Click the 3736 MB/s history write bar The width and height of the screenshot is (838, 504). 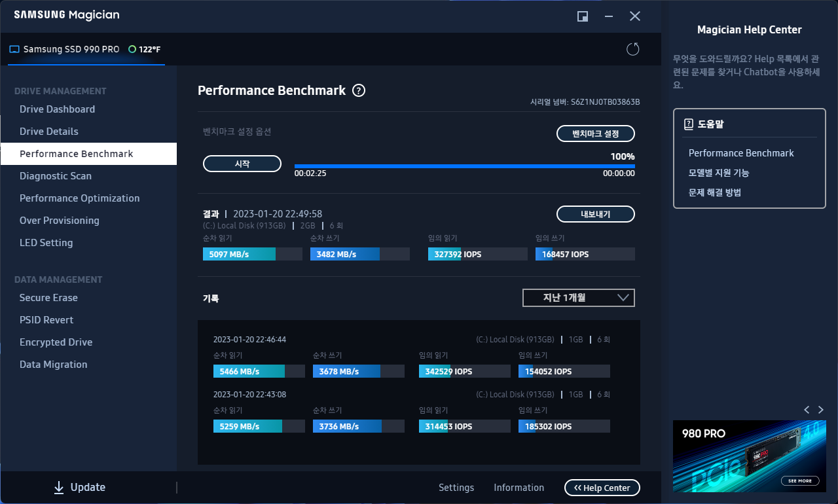(x=359, y=426)
